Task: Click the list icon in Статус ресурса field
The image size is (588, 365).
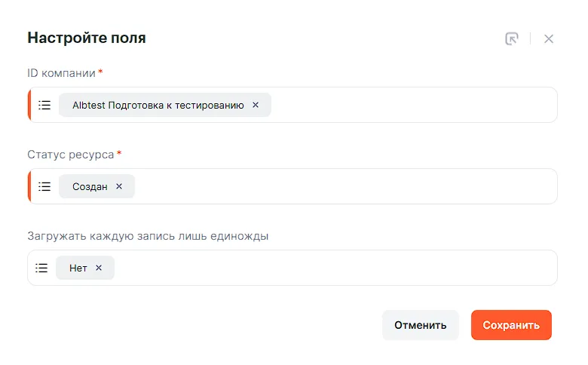Action: pos(44,186)
